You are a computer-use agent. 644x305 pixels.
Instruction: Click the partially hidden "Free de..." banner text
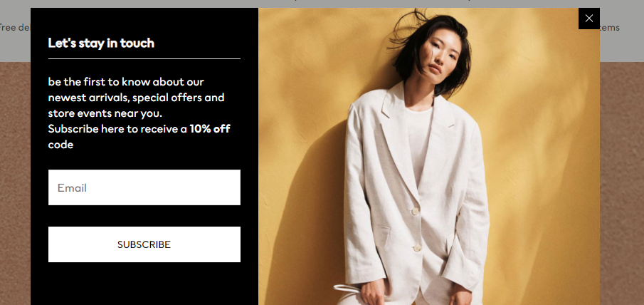tap(15, 28)
